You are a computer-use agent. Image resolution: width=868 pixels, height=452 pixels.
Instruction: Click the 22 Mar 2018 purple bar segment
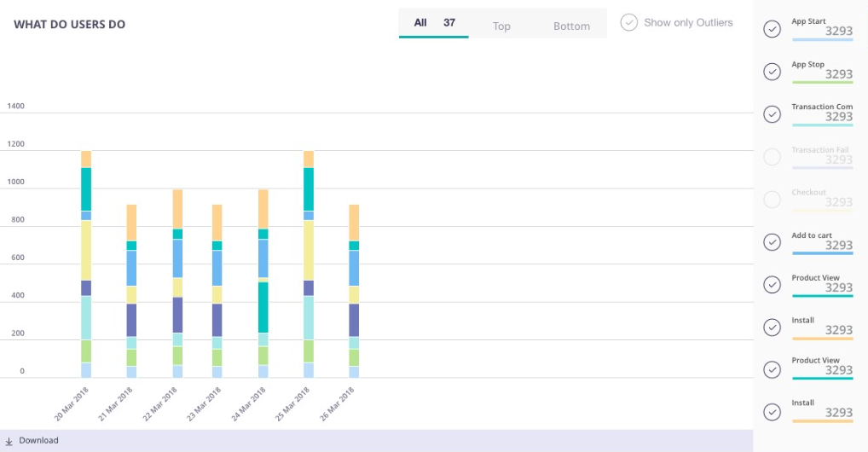177,315
